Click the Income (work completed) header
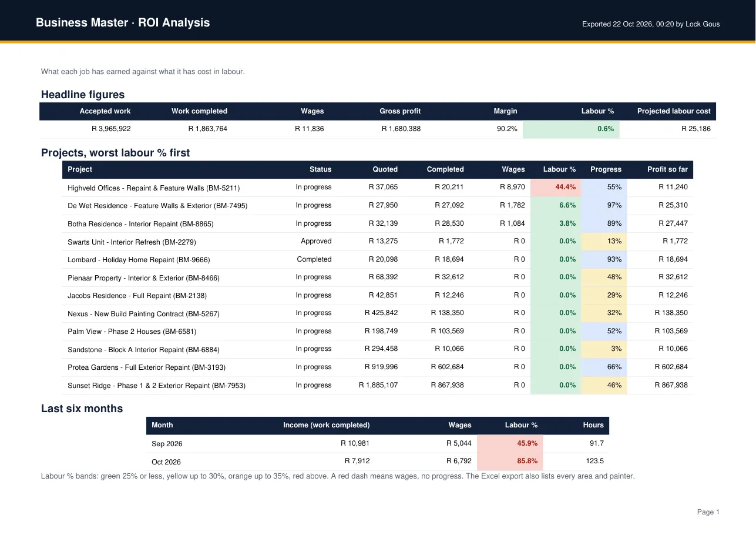Screen dimensions: 756x535 (x=327, y=425)
